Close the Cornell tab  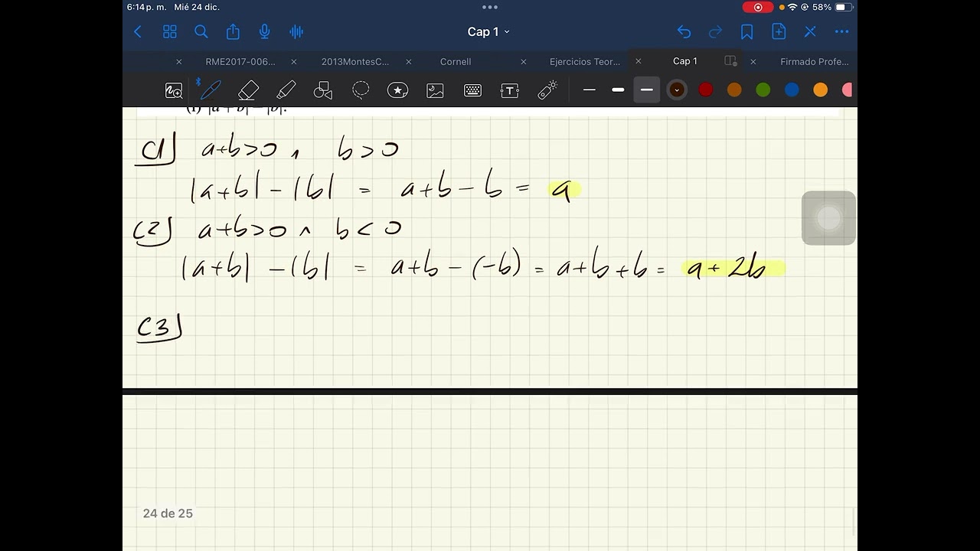[x=409, y=61]
